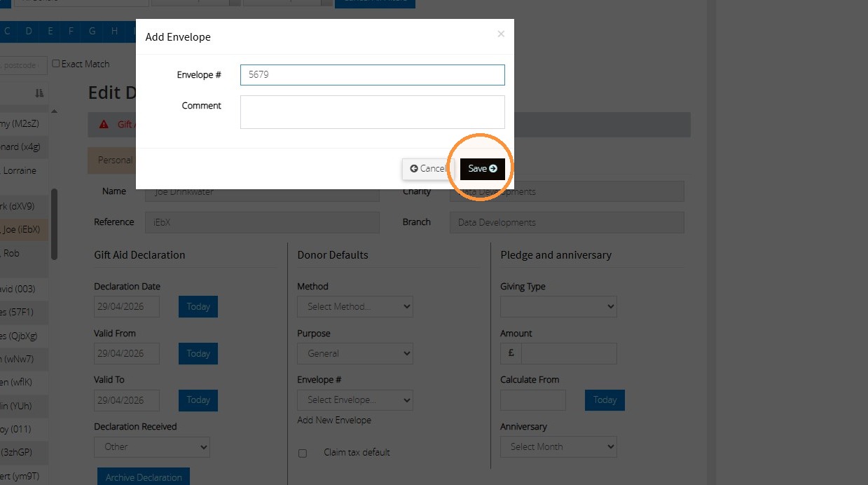Filter donors by letter F

point(71,31)
